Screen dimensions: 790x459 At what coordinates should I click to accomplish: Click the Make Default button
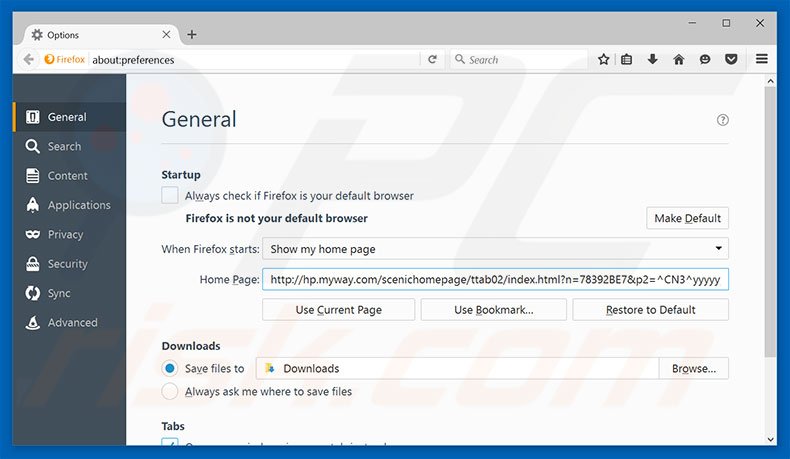pos(687,218)
